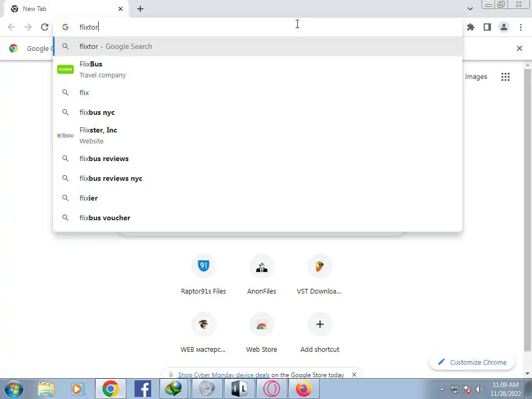
Task: Dismiss the Google Chrome info bar
Action: 519,48
